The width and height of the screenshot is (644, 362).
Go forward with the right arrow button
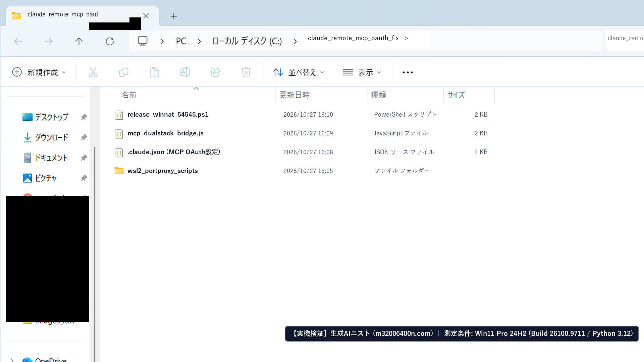[x=49, y=41]
